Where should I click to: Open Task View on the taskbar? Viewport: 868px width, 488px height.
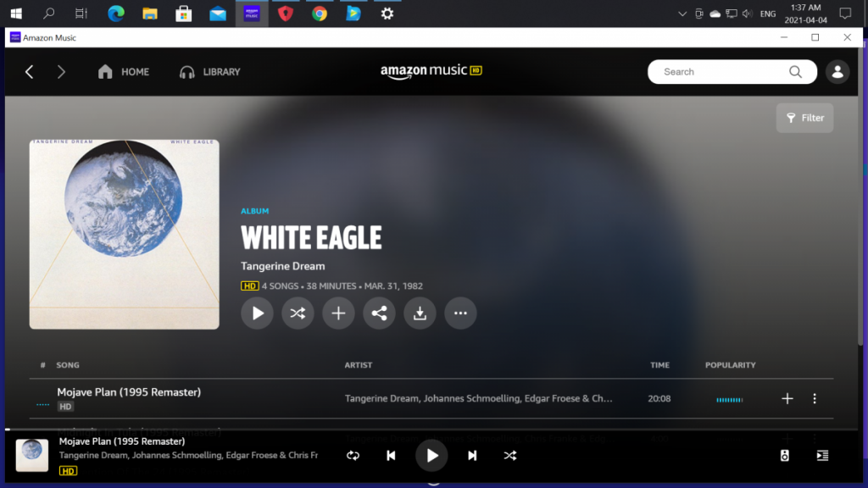[x=81, y=14]
